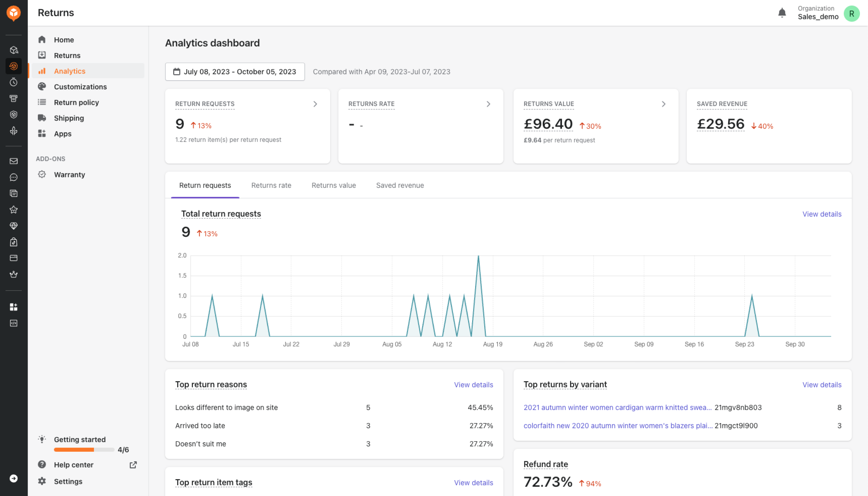
Task: View details for Top Return Reasons
Action: click(x=473, y=384)
